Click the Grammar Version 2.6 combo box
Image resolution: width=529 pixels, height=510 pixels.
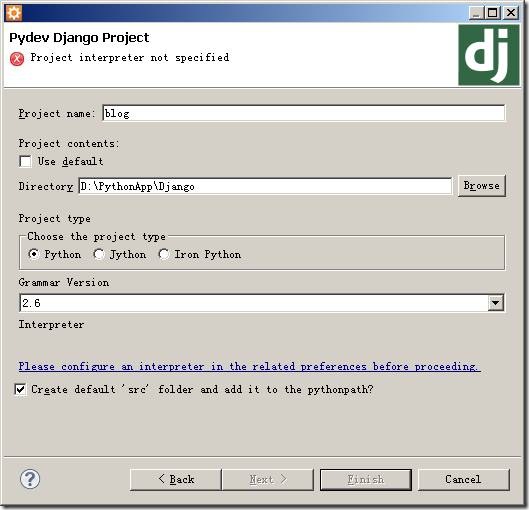262,303
